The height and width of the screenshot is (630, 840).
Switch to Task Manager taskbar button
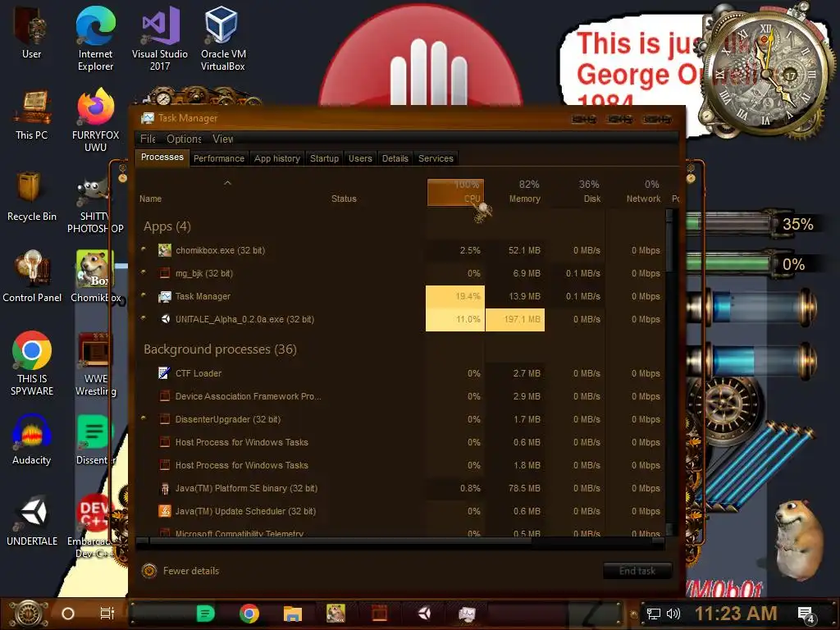tap(467, 614)
